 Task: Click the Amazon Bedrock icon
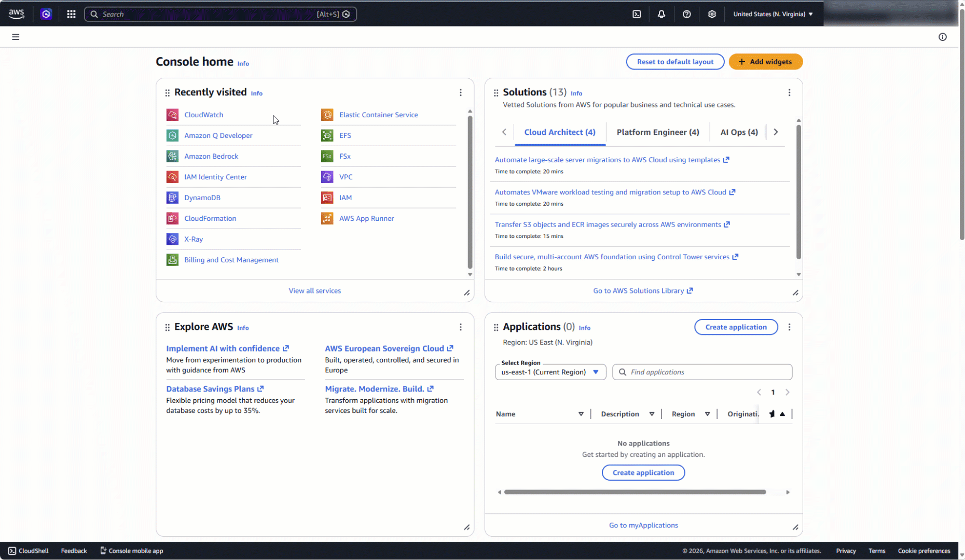[x=172, y=156]
